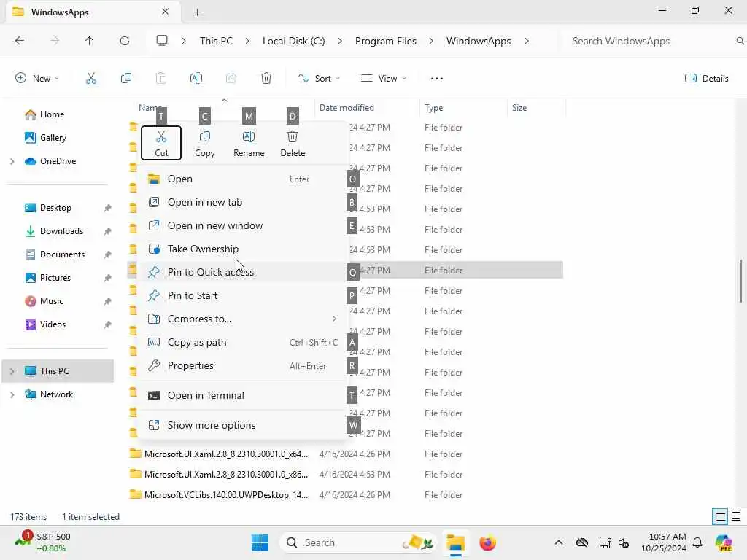
Task: Click the taskbar Search box
Action: pos(357,542)
